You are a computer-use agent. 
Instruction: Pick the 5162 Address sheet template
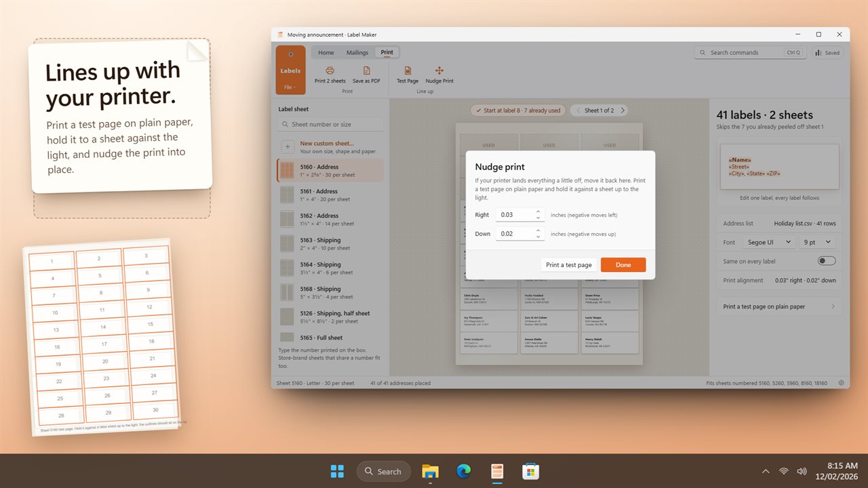point(330,220)
